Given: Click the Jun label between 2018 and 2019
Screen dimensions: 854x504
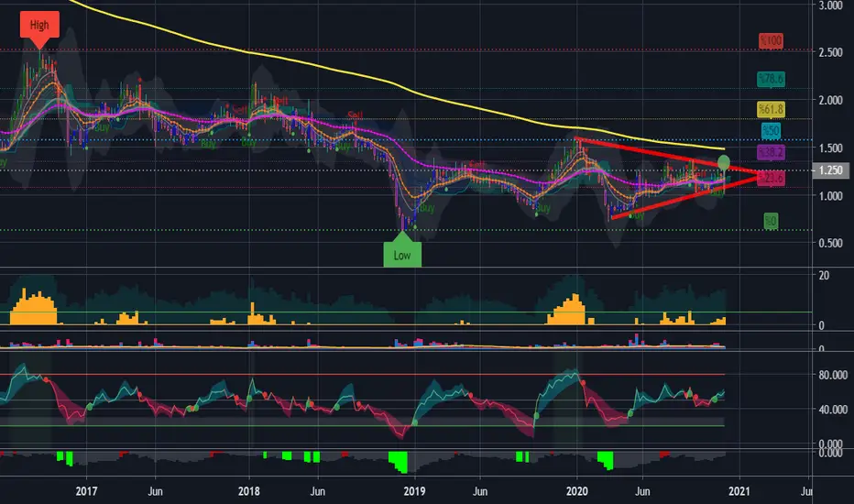Looking at the screenshot, I should click(x=318, y=491).
